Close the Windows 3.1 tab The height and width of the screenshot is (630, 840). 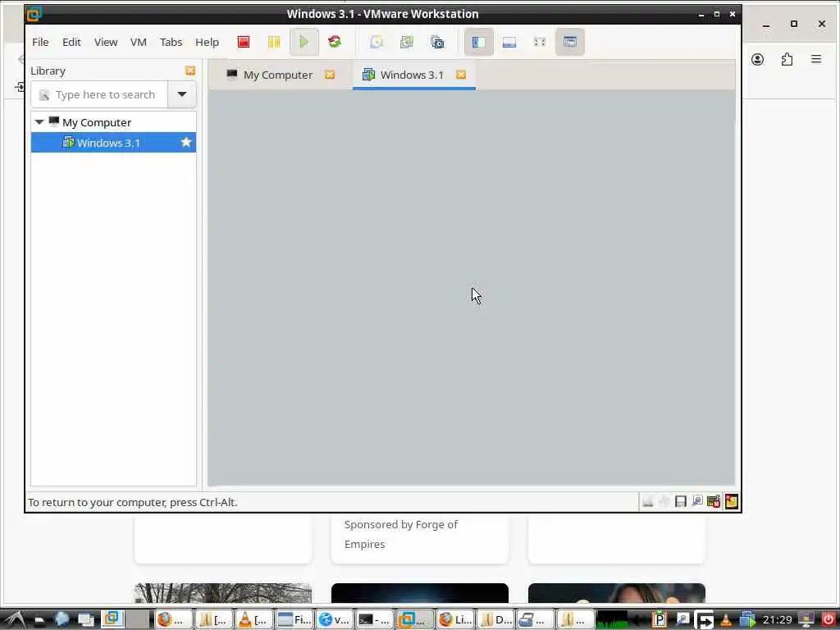461,75
